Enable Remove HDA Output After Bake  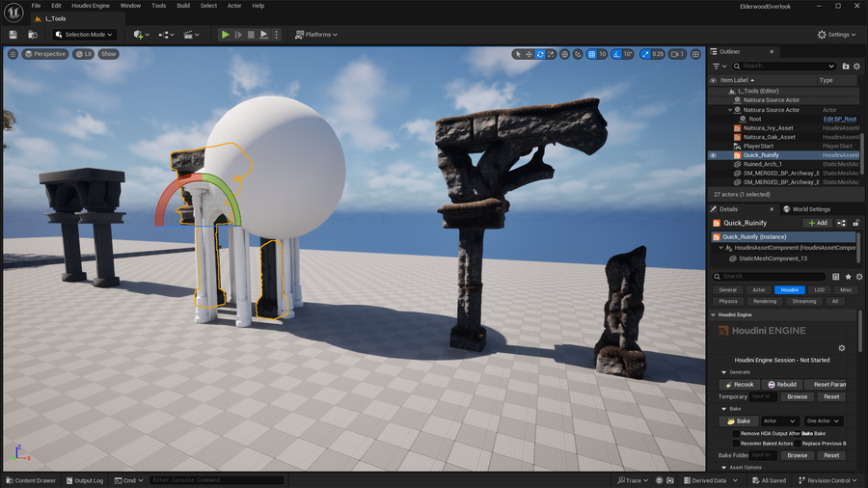pyautogui.click(x=736, y=434)
